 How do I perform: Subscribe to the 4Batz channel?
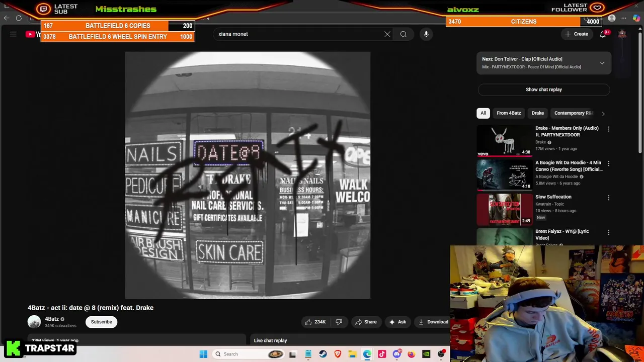[x=102, y=322]
